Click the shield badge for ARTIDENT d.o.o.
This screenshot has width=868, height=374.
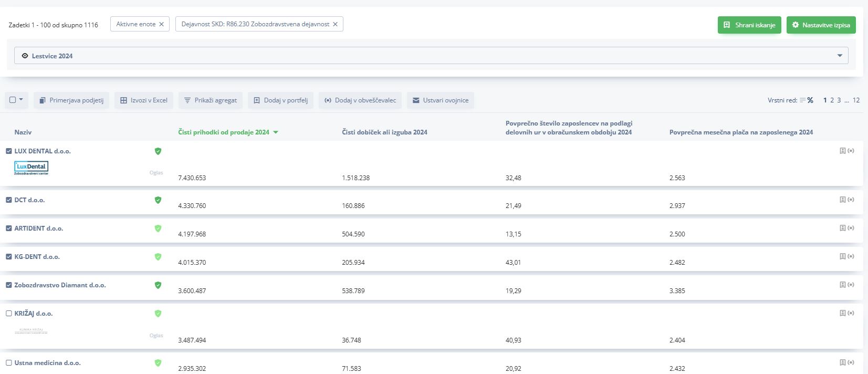click(158, 228)
